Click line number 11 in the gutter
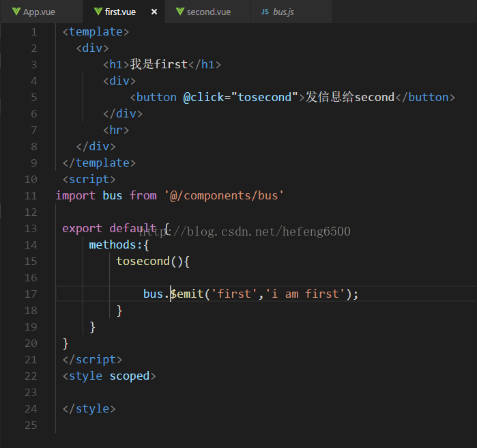 [31, 196]
